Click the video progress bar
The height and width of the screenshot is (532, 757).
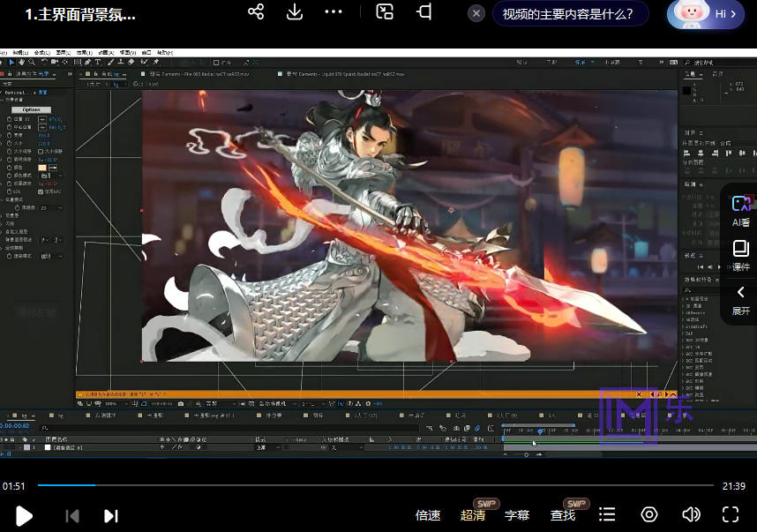point(379,485)
